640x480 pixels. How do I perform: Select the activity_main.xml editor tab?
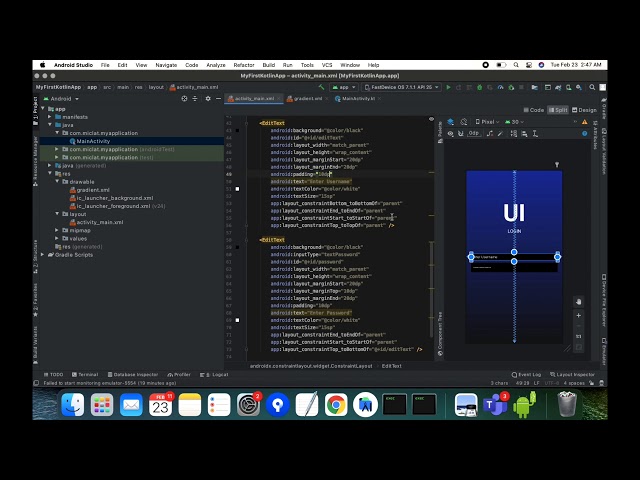click(x=254, y=99)
